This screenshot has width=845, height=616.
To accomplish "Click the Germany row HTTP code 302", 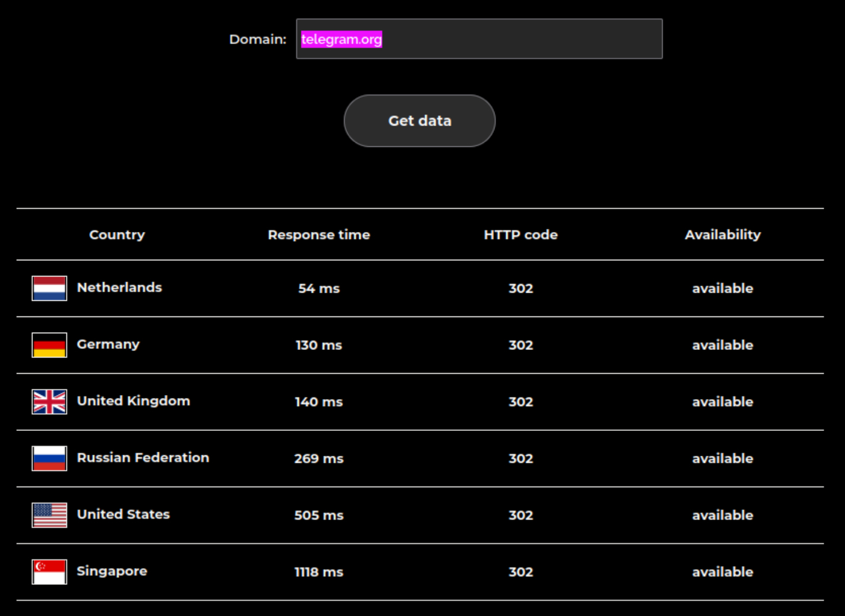I will coord(521,345).
